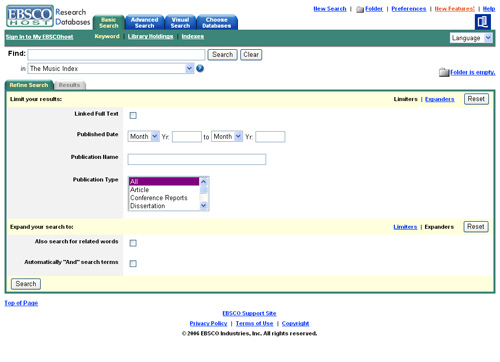Click the Top of Page link

pos(21,303)
